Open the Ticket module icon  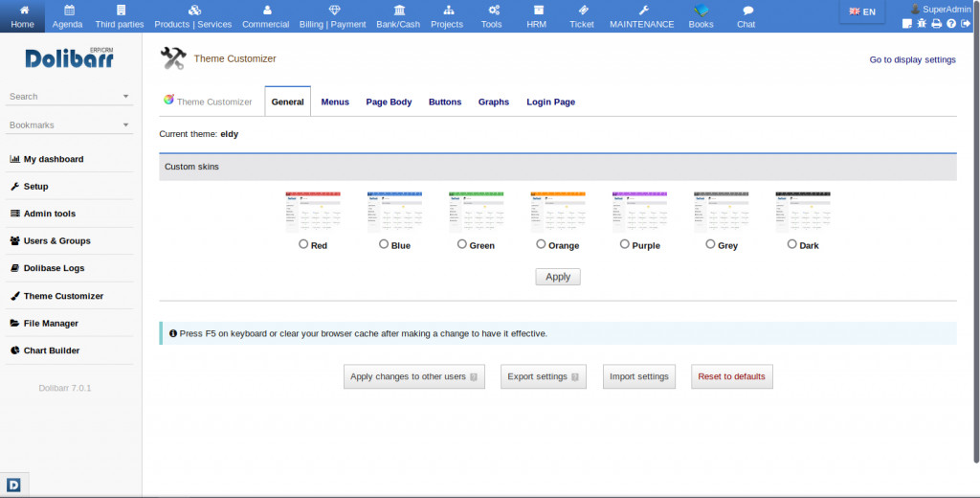click(x=582, y=11)
